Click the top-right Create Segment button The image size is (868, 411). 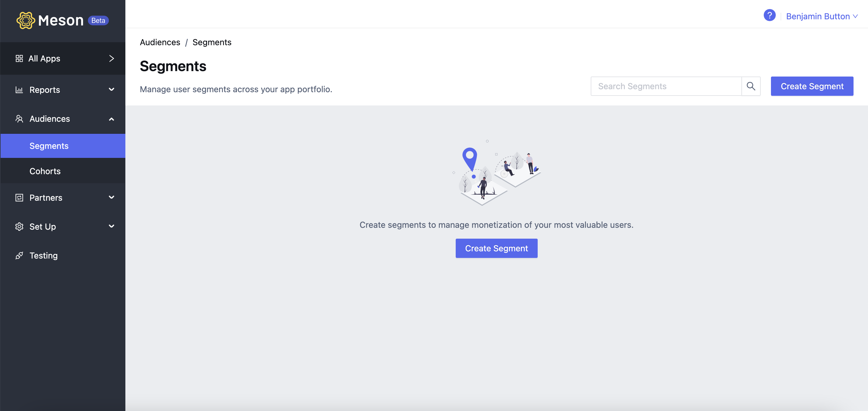(812, 86)
